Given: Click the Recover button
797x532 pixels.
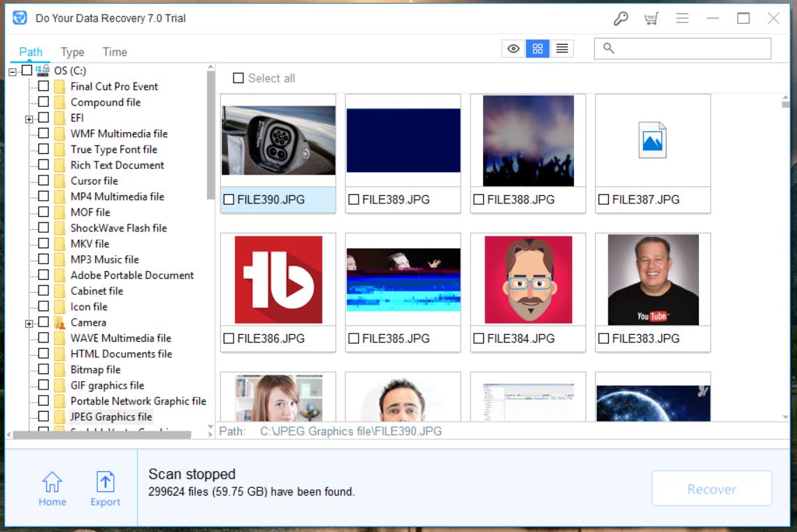Looking at the screenshot, I should 712,488.
